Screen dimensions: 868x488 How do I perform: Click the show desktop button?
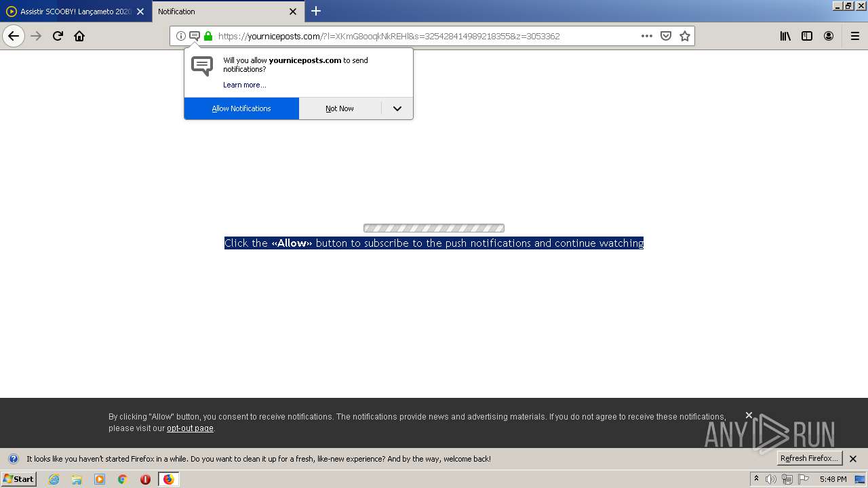coord(860,479)
